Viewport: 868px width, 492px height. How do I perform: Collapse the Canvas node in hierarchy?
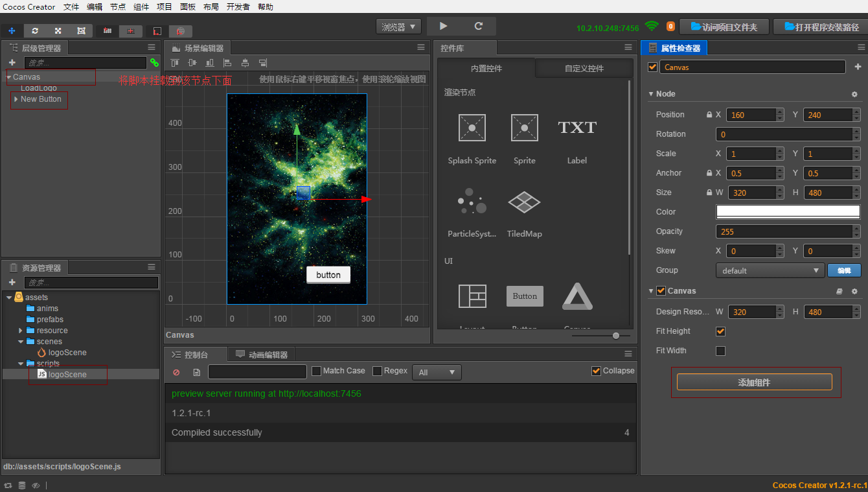point(8,77)
